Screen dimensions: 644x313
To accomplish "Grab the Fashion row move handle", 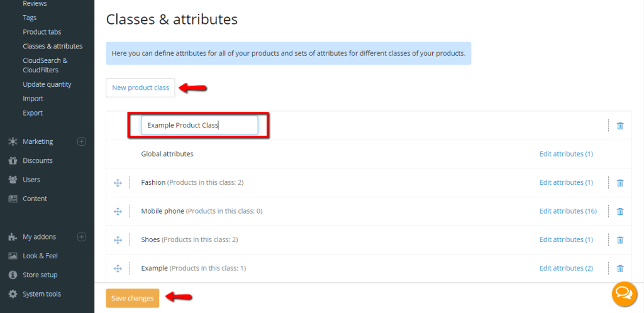I will [x=118, y=183].
